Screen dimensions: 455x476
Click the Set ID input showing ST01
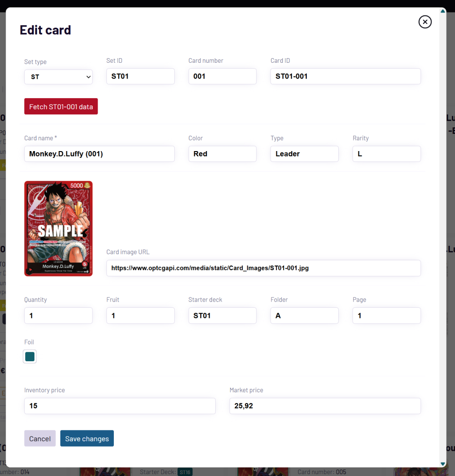140,76
